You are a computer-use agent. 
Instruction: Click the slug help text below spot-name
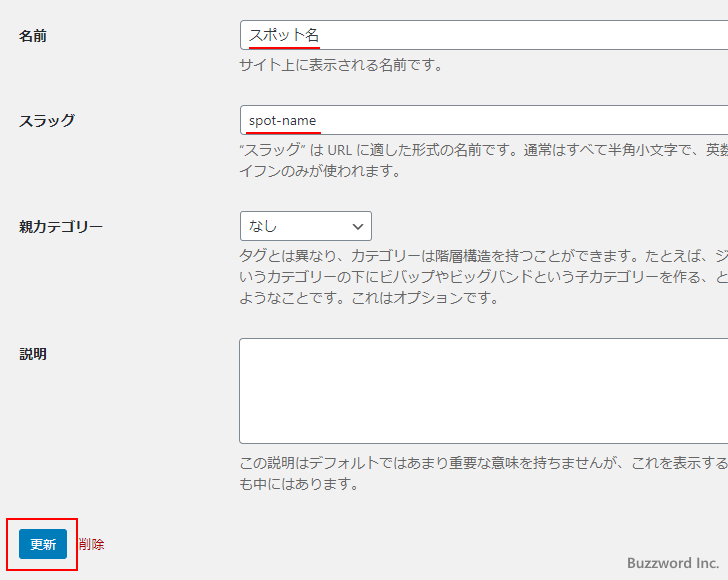pyautogui.click(x=480, y=160)
